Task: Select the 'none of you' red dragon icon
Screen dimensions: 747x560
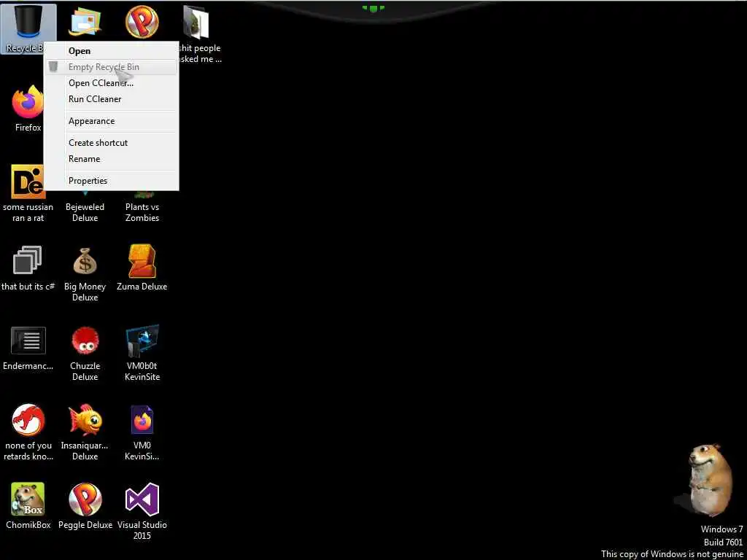Action: [x=28, y=420]
